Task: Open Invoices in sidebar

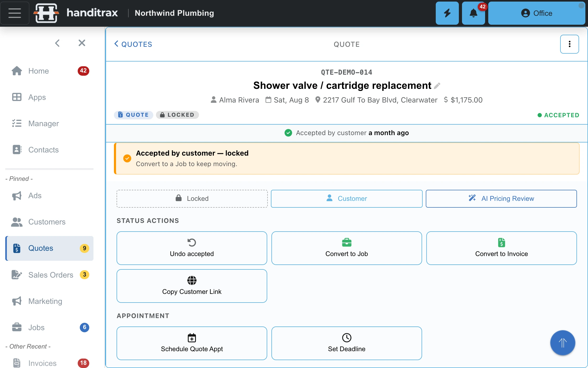Action: 49,363
